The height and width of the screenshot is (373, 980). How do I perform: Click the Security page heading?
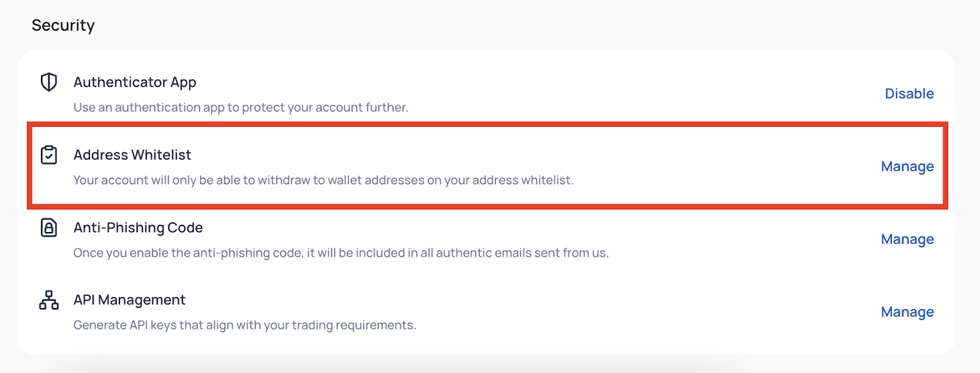click(63, 25)
